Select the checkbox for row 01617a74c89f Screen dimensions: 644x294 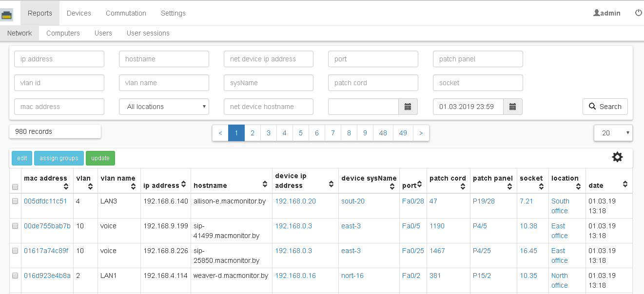(x=15, y=251)
